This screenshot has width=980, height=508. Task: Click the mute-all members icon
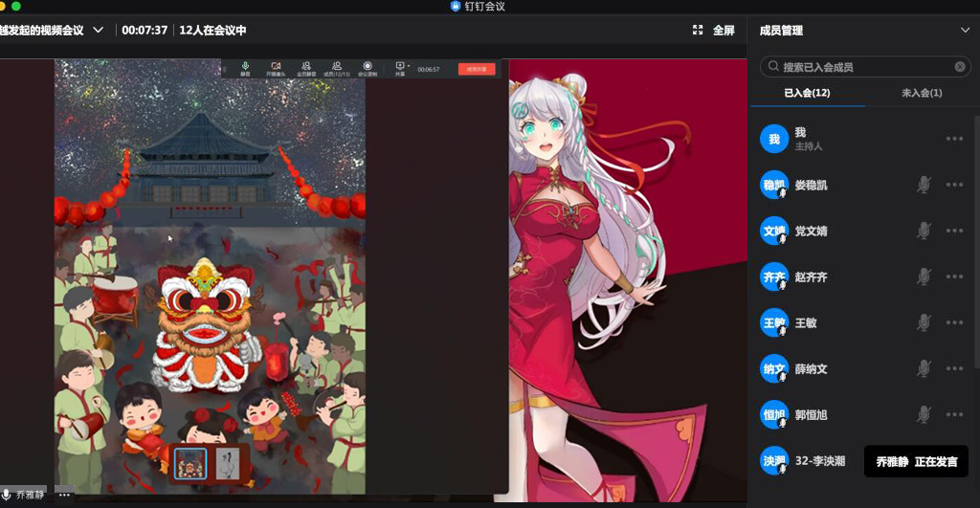306,66
